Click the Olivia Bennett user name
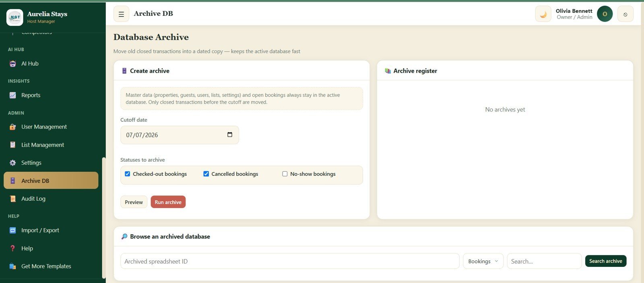The width and height of the screenshot is (644, 283). [x=574, y=11]
